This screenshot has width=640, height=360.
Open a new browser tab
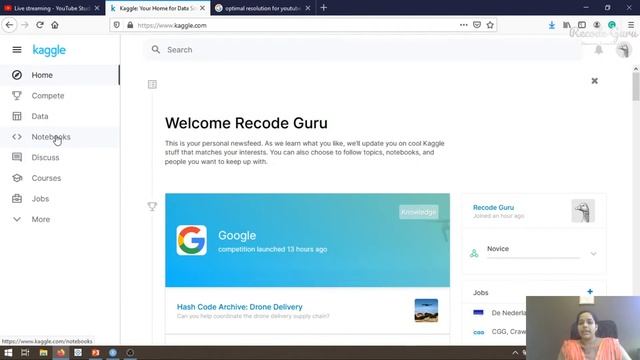pyautogui.click(x=324, y=8)
